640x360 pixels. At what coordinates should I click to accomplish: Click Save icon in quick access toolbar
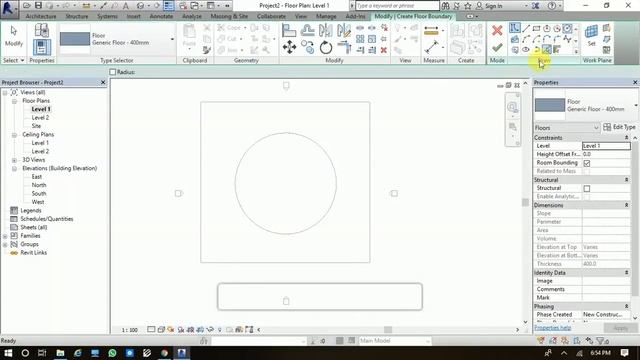(38, 6)
